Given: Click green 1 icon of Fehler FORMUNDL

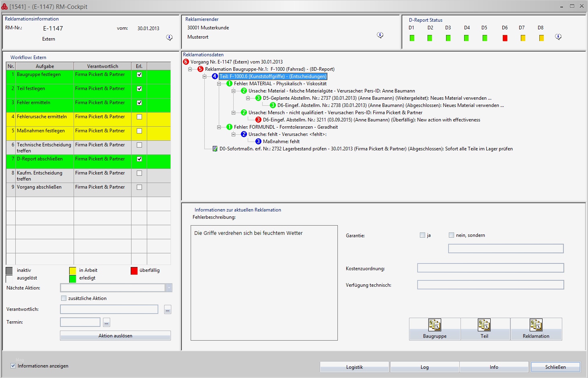Looking at the screenshot, I should pyautogui.click(x=229, y=127).
